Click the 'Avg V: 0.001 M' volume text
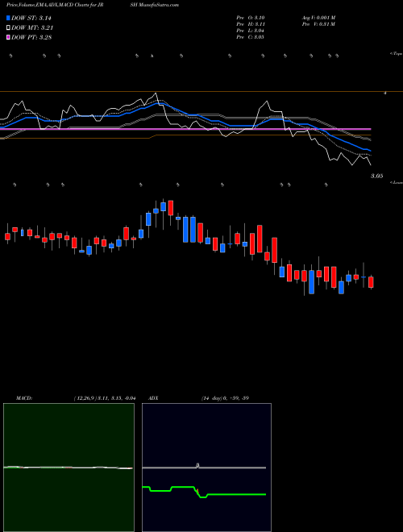The width and height of the screenshot is (403, 532). pos(318,18)
